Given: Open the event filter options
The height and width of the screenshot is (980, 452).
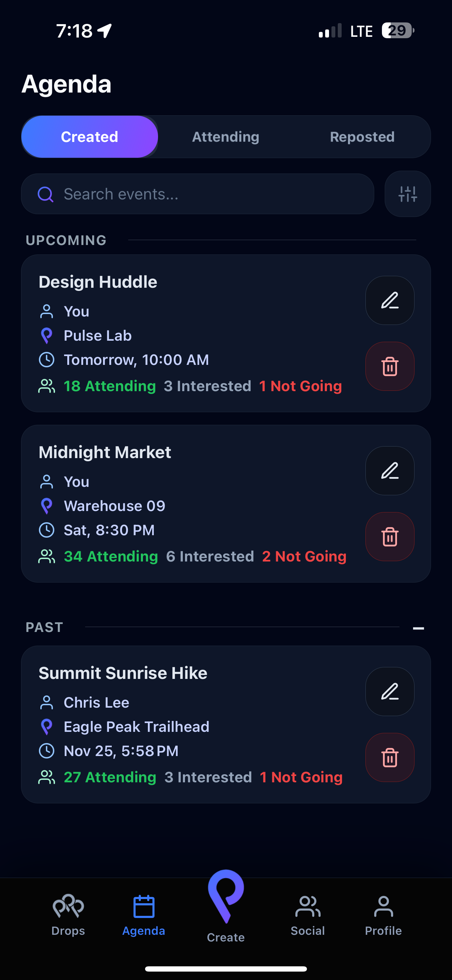Looking at the screenshot, I should click(408, 194).
